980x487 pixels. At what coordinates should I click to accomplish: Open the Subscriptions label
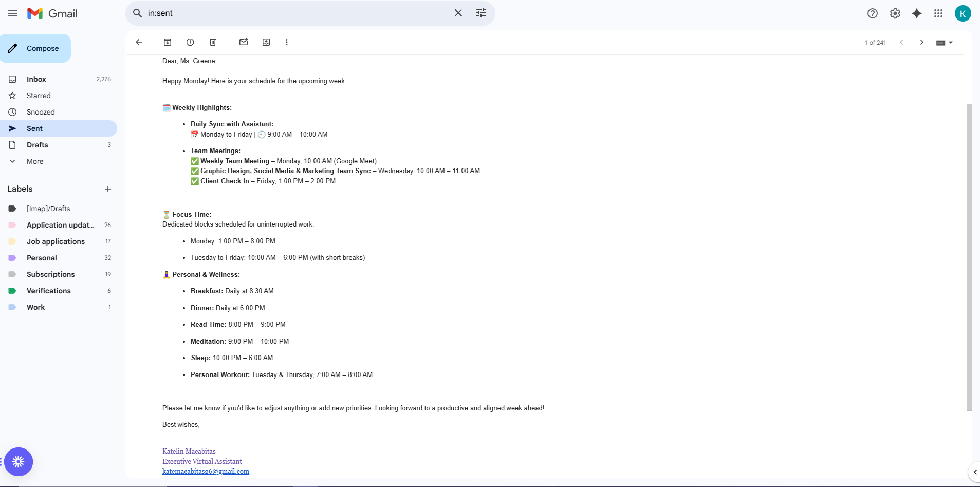click(x=59, y=274)
